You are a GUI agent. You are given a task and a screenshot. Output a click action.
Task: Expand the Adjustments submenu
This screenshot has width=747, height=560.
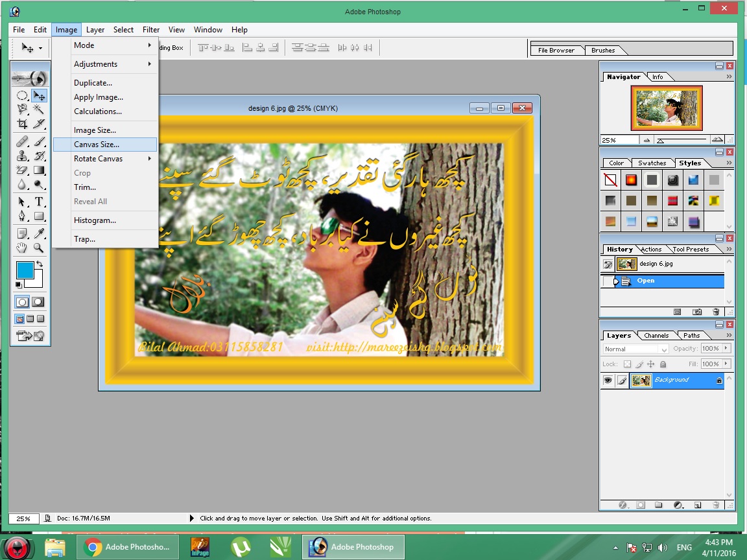point(105,64)
